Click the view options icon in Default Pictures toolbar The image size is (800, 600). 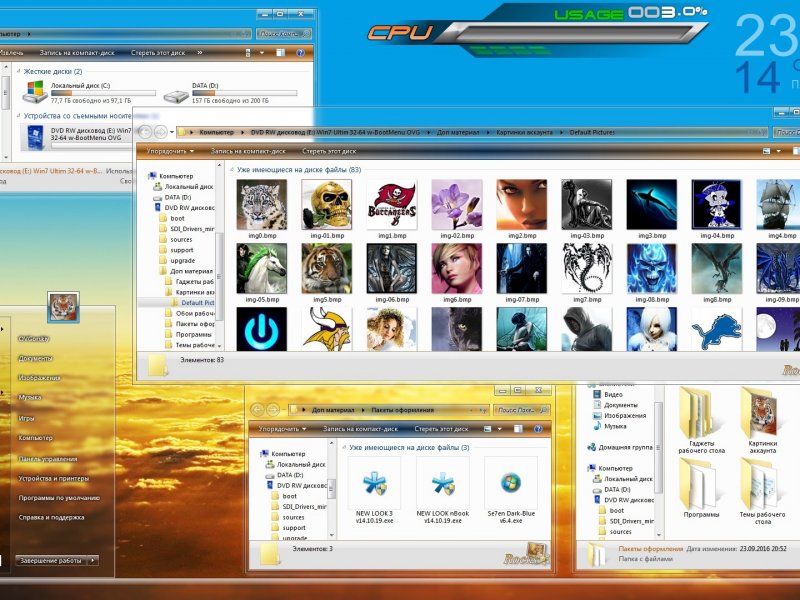(x=766, y=151)
